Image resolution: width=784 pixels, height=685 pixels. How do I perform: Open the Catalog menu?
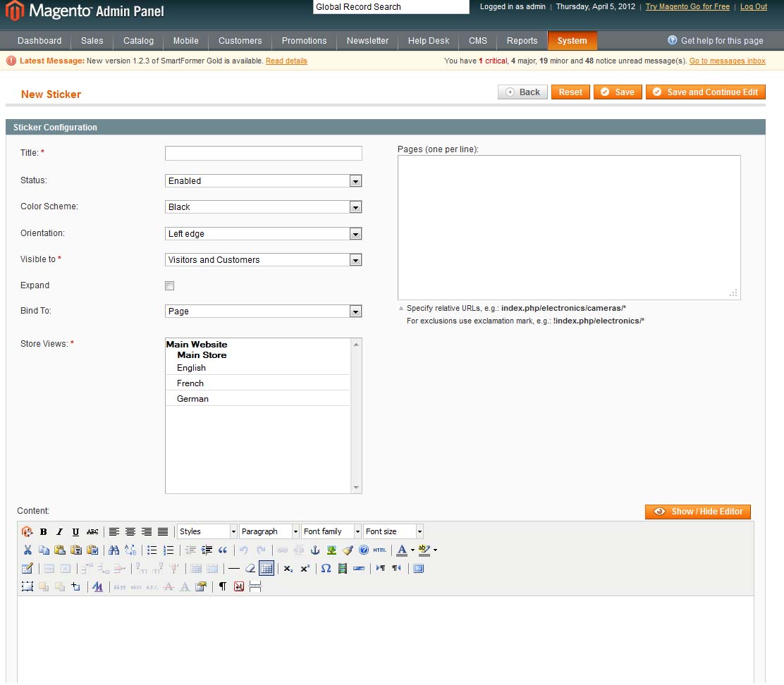pos(138,41)
